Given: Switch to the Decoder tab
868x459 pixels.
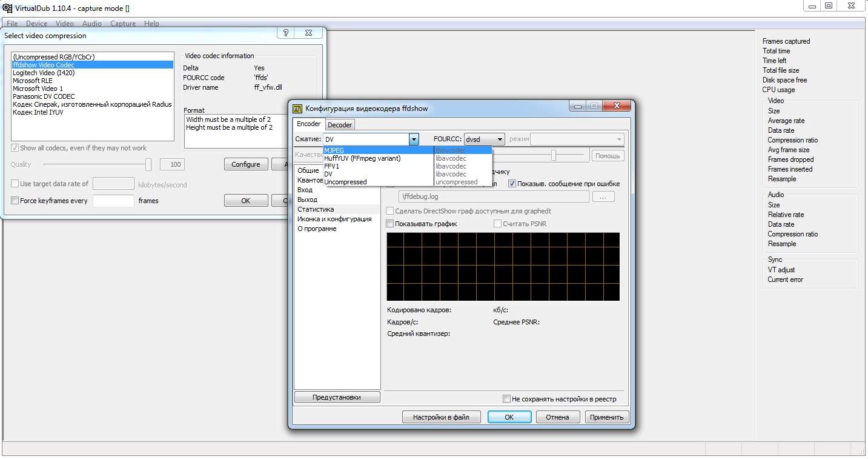Looking at the screenshot, I should coord(340,124).
